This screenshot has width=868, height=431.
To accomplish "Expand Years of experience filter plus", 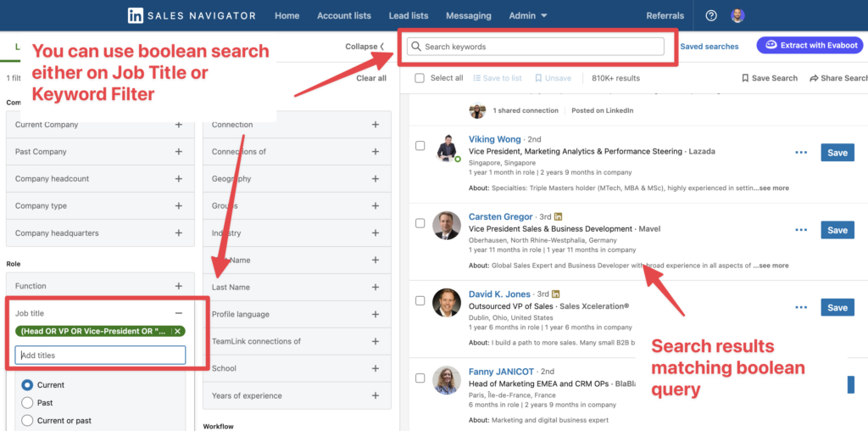I will coord(376,395).
